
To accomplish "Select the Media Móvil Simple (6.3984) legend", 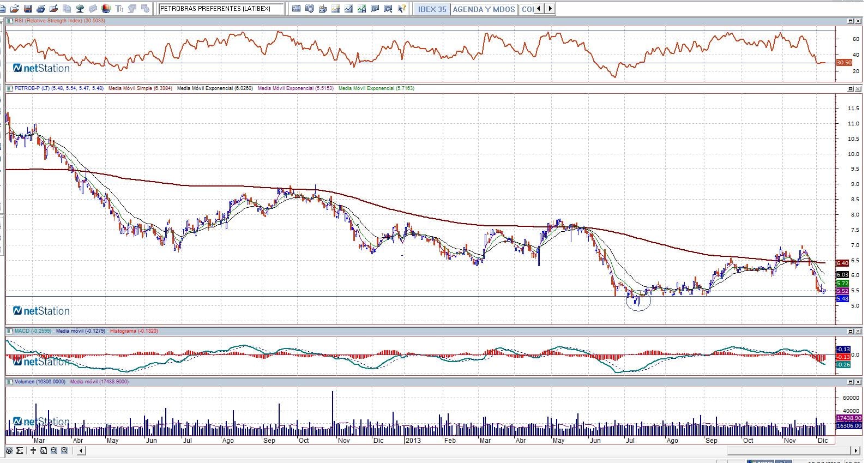I will coord(141,88).
